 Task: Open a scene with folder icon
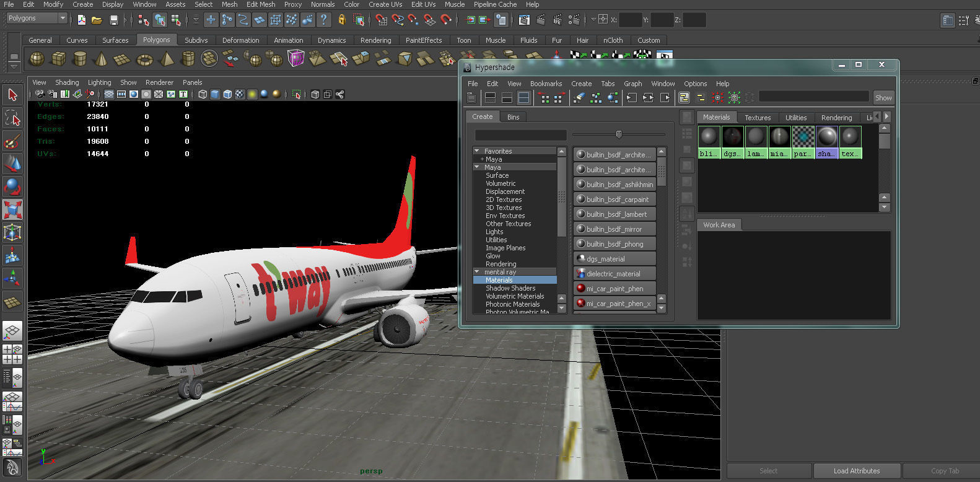point(97,20)
